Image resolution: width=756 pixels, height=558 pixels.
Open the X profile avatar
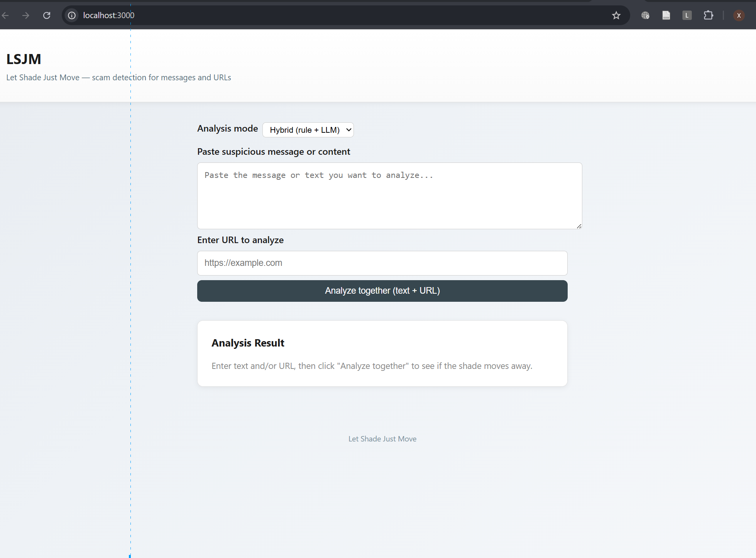739,15
